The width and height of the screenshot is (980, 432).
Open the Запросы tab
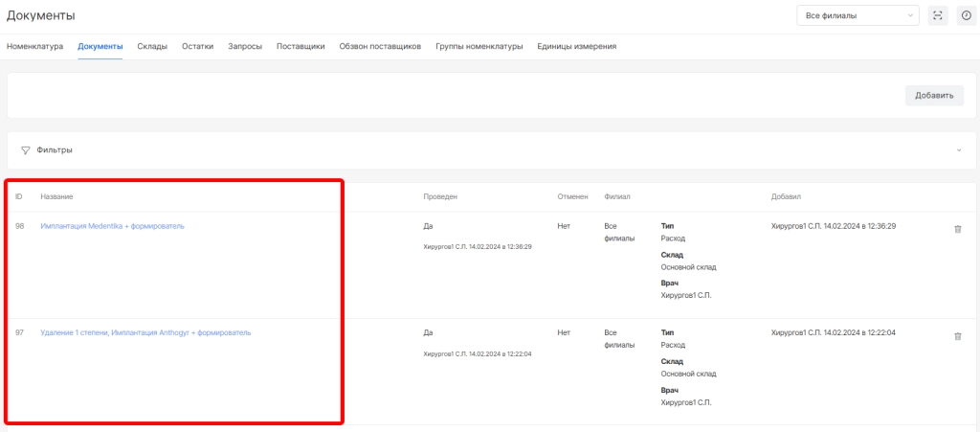tap(245, 46)
